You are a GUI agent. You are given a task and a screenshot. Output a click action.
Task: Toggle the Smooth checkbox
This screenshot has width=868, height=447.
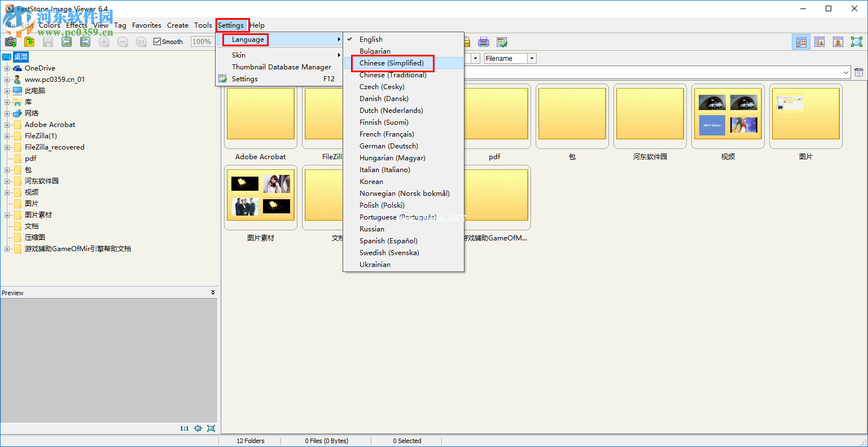(x=157, y=42)
